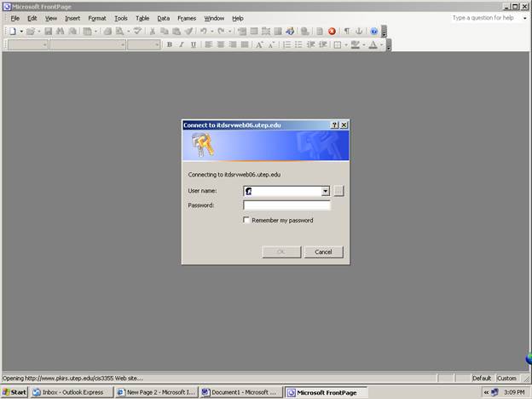532x399 pixels.
Task: Click the Refresh page icon
Action: point(320,32)
